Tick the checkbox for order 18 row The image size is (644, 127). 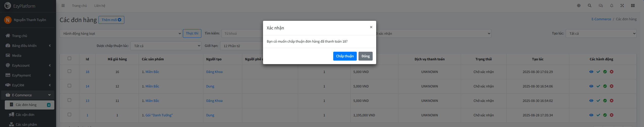(69, 71)
